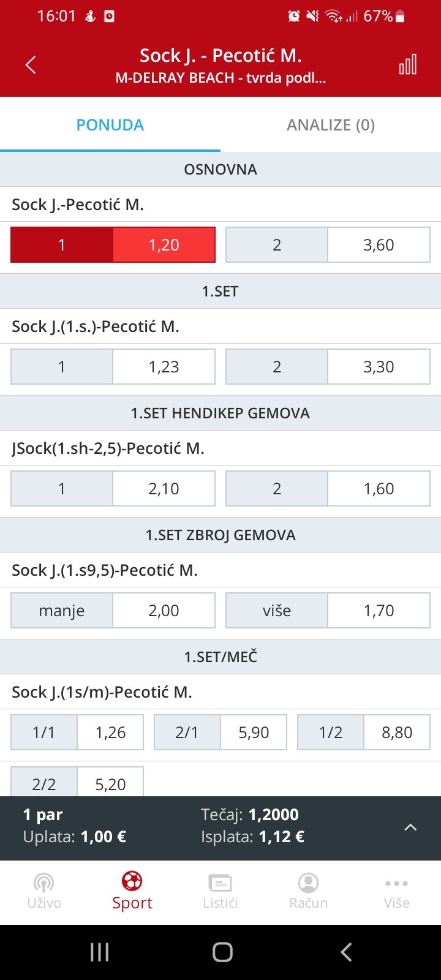441x980 pixels.
Task: Toggle 1.set odds 1,23 selection
Action: click(113, 367)
